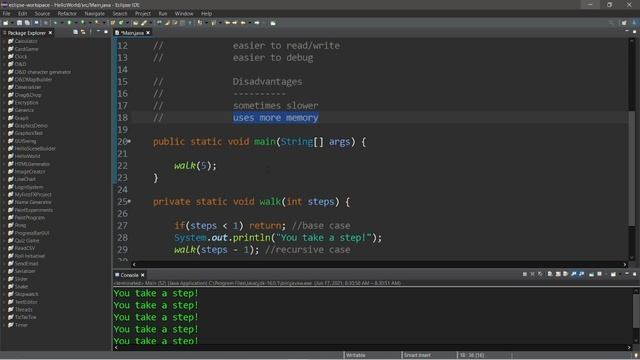
Task: Toggle Pin Console button
Action: click(591, 274)
